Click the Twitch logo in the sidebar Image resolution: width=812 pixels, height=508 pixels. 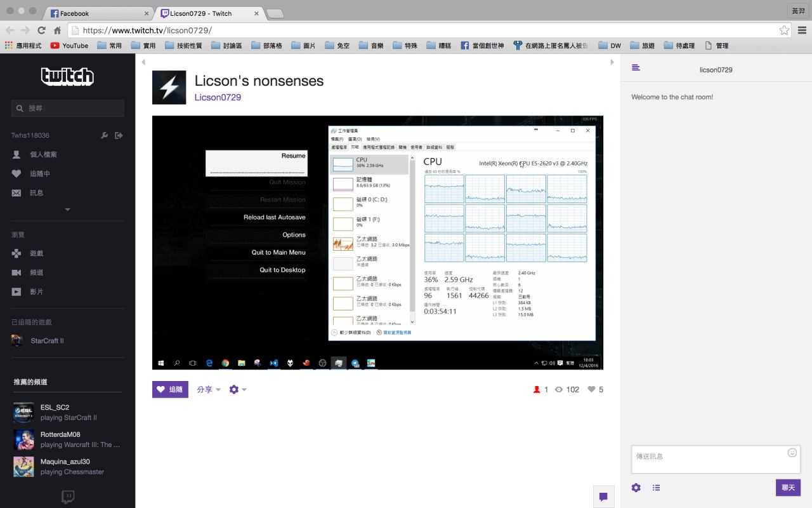click(x=67, y=77)
